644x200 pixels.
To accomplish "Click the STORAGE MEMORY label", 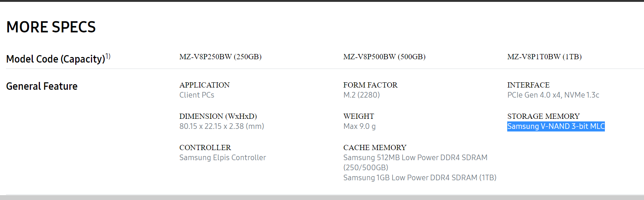I will pos(543,116).
